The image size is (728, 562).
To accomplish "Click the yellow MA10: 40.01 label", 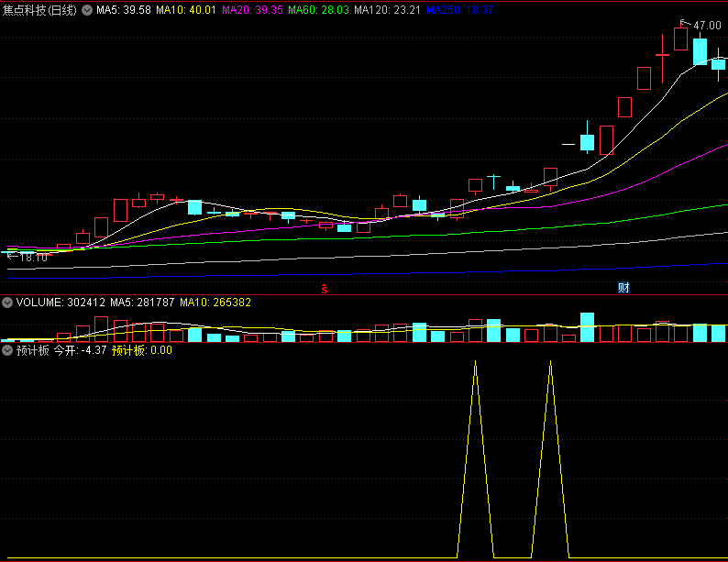I will [x=186, y=10].
